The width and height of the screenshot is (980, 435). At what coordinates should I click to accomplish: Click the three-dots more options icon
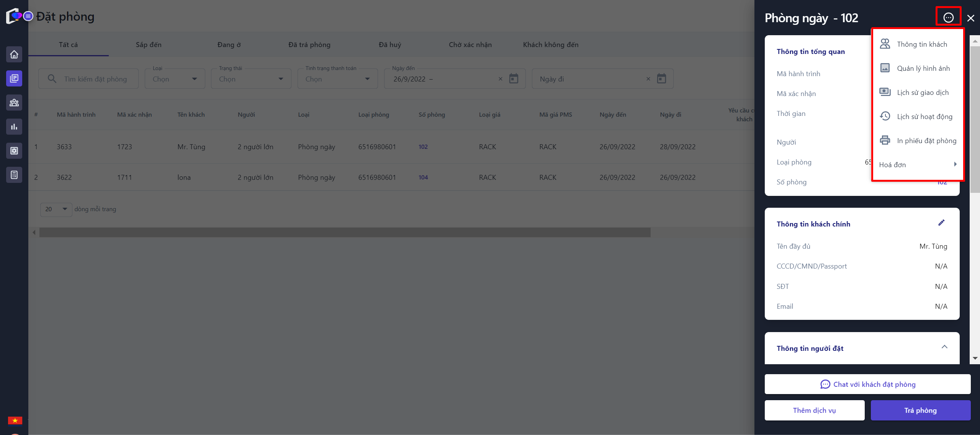point(948,18)
